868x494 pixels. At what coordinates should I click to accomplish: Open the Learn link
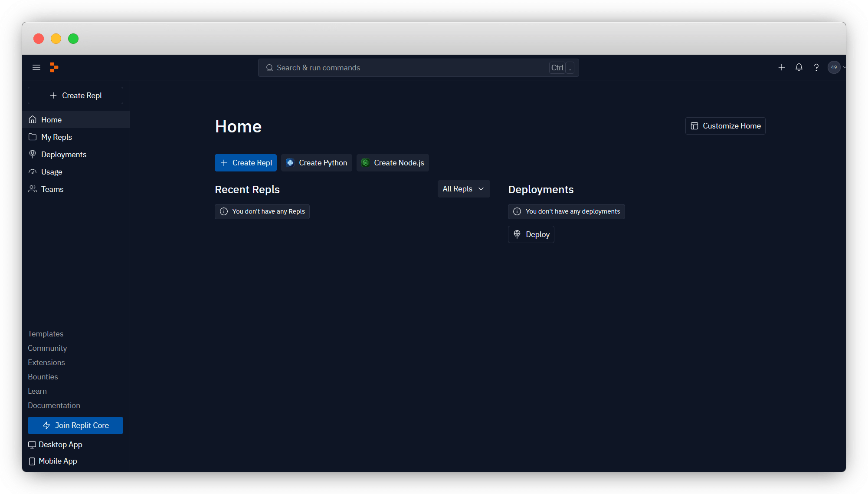click(x=37, y=391)
